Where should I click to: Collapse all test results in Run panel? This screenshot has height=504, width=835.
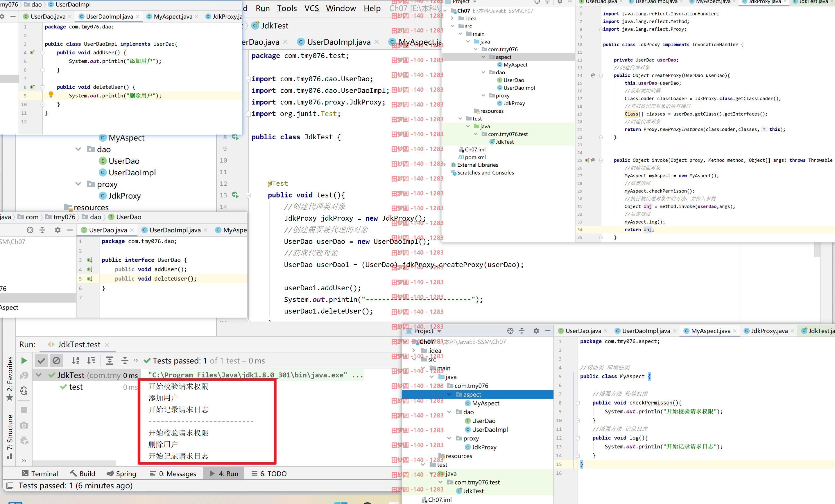pos(125,361)
